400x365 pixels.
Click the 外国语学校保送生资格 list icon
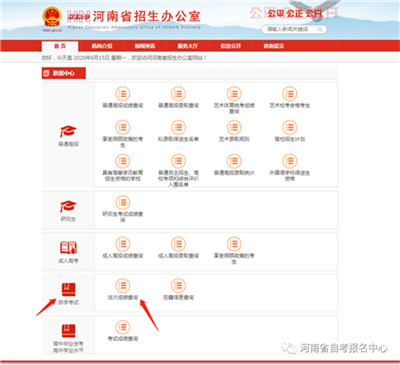[x=290, y=161]
